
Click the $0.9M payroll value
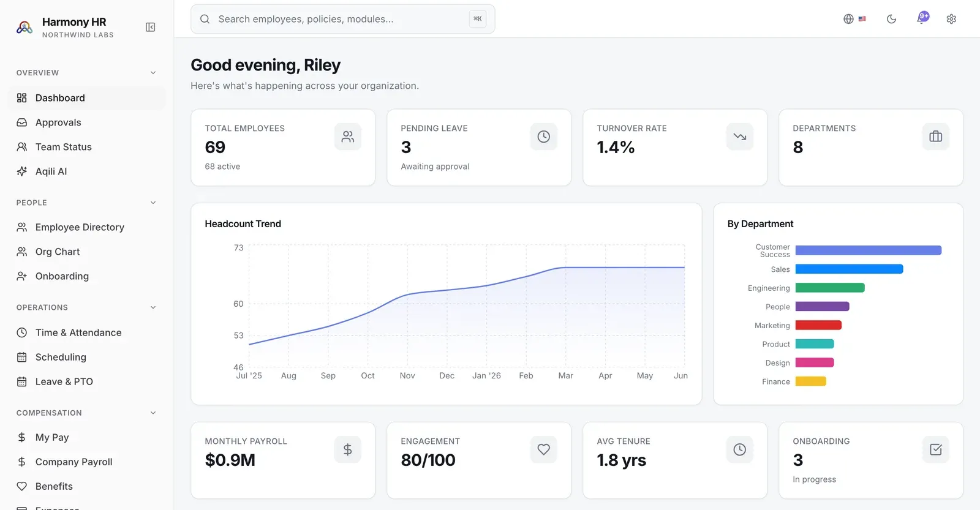pyautogui.click(x=230, y=460)
